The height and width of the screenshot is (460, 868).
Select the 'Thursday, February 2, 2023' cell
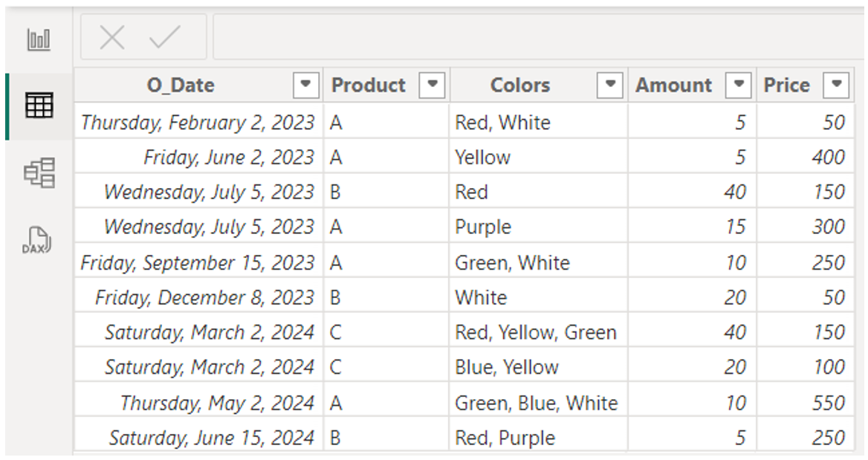(x=198, y=123)
